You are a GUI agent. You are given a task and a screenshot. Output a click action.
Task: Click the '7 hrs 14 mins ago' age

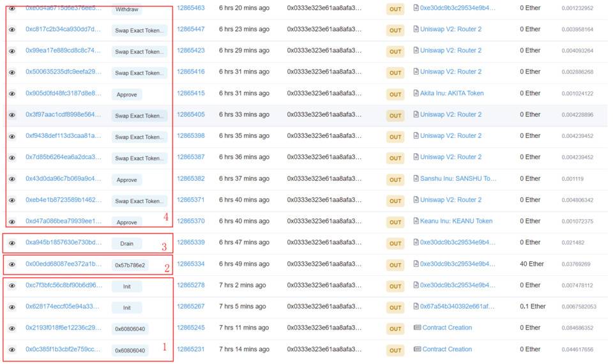click(x=244, y=349)
